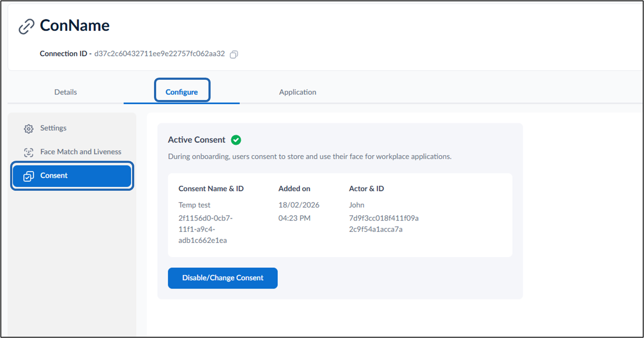Click the Actor & ID column header
The width and height of the screenshot is (644, 338).
click(x=366, y=189)
